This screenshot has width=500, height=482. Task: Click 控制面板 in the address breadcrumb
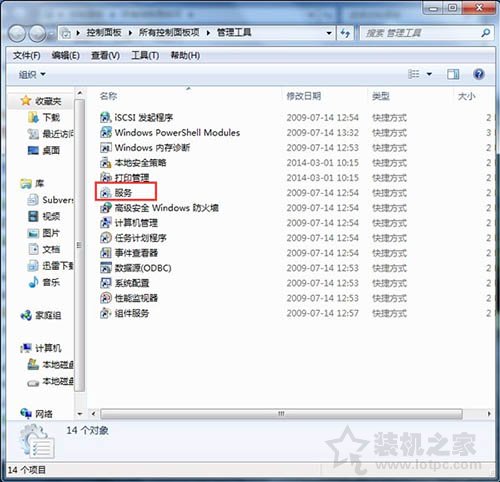104,32
